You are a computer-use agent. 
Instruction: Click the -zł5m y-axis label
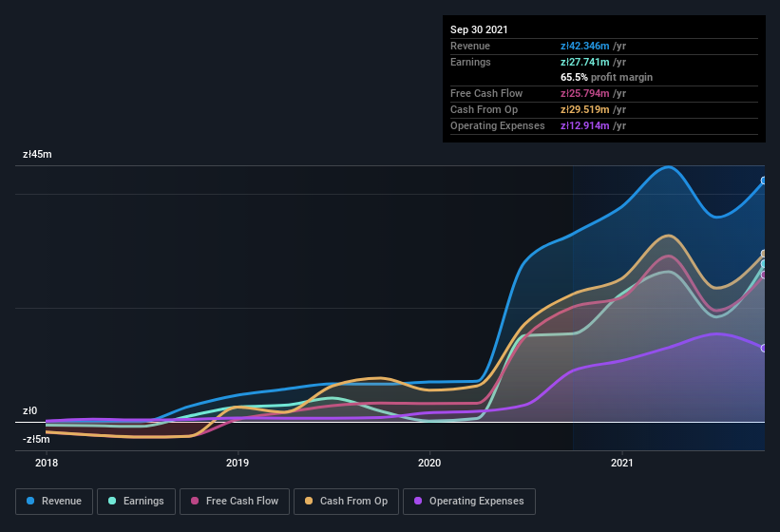(36, 440)
